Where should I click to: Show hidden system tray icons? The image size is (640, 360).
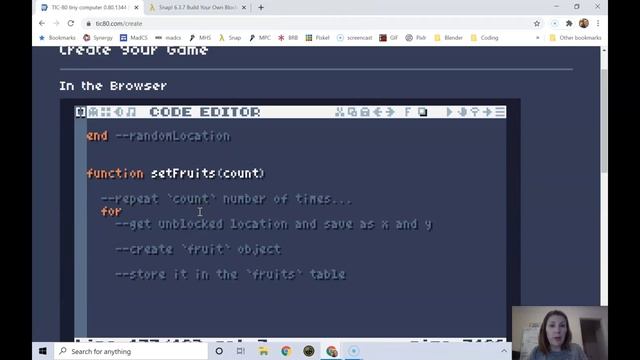tap(504, 351)
